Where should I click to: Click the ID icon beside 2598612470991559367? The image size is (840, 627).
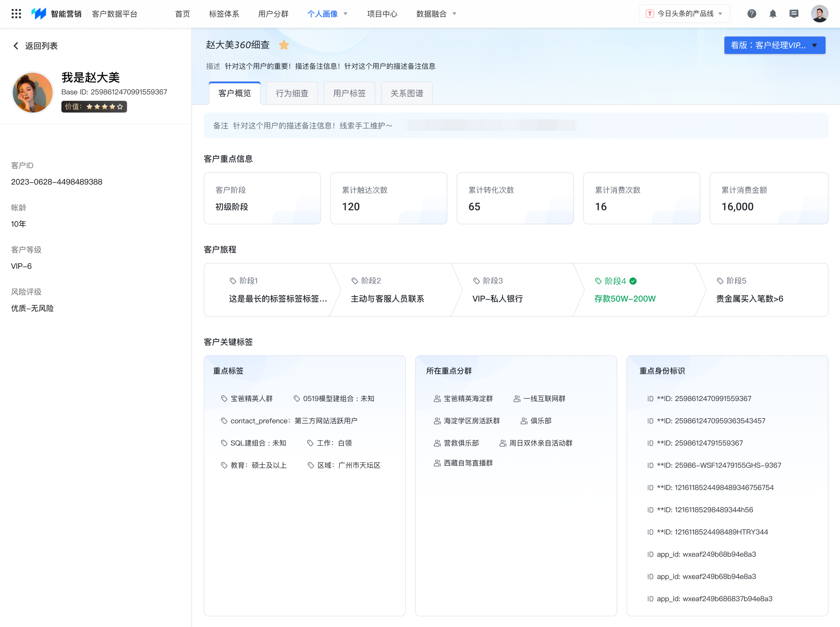(x=650, y=399)
